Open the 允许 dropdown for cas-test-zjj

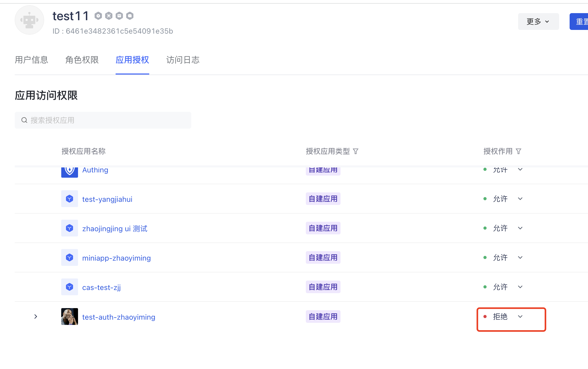(x=520, y=287)
